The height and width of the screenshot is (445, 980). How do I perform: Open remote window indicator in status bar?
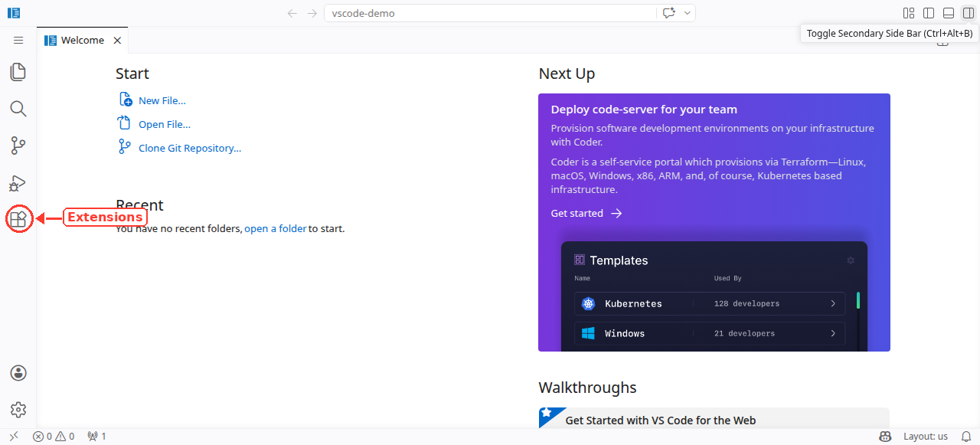click(14, 437)
